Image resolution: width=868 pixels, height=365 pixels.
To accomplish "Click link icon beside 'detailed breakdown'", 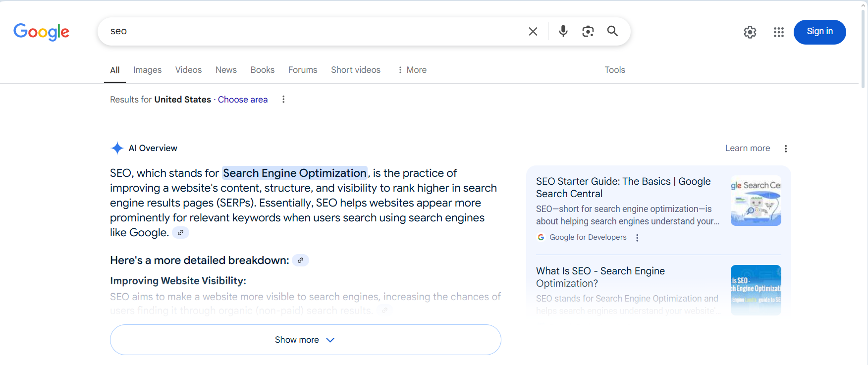I will tap(300, 261).
